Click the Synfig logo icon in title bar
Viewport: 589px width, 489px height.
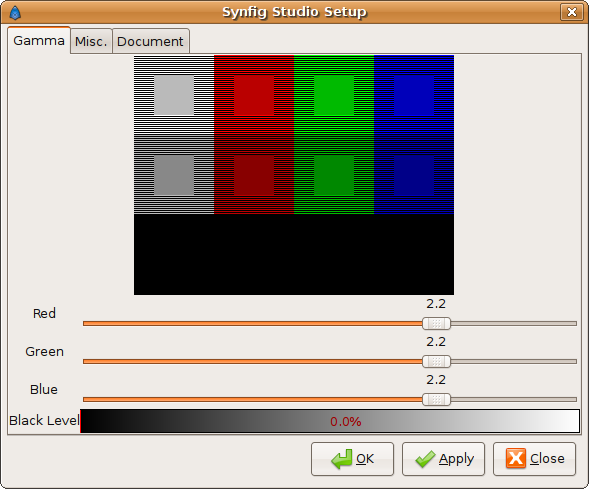click(15, 12)
